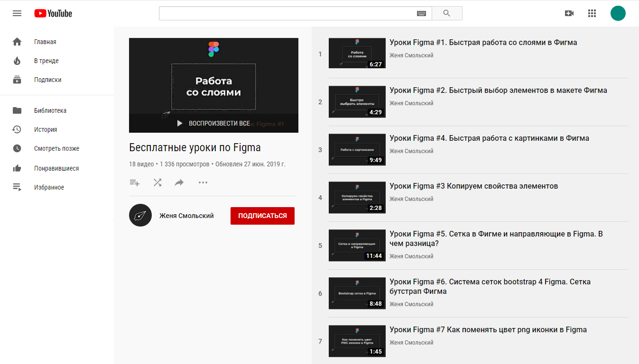Click Женя Смольский under Уроки Figma #4
Image resolution: width=639 pixels, height=364 pixels.
[411, 151]
